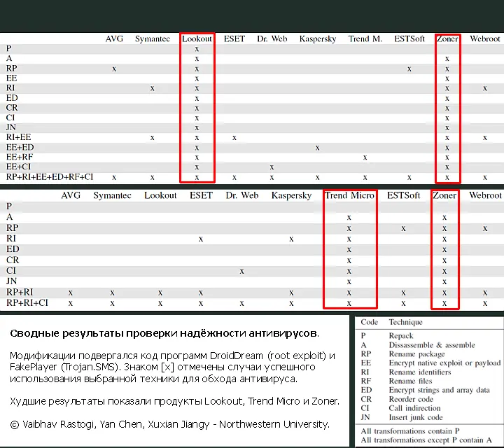Select the "RI+EE" row label
Image resolution: width=504 pixels, height=448 pixels.
coord(19,137)
